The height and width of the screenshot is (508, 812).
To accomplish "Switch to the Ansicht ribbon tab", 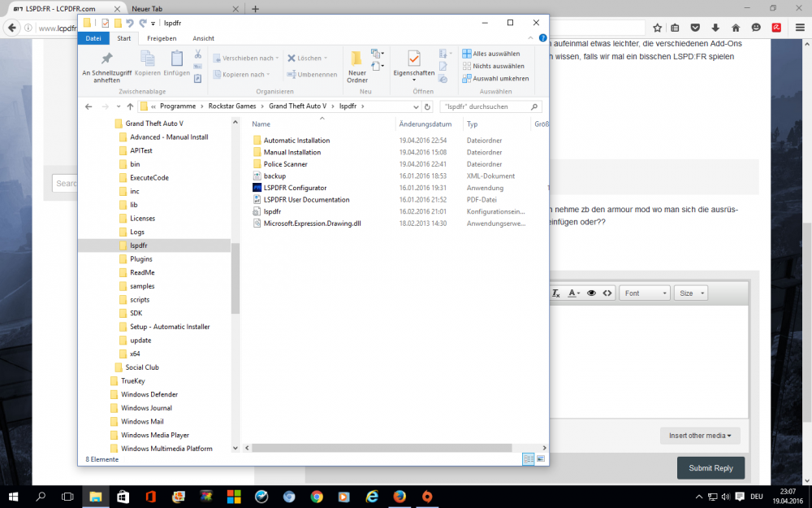I will (203, 38).
